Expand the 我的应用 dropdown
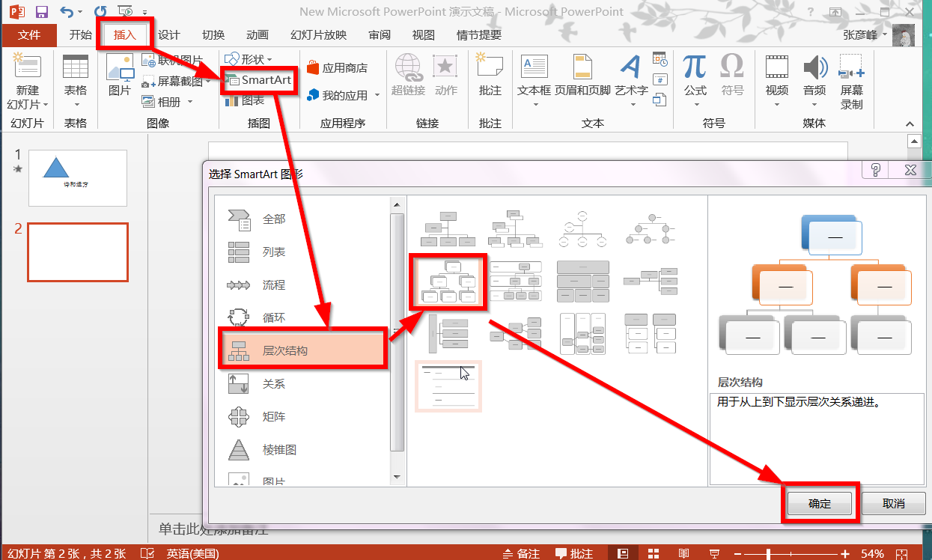The height and width of the screenshot is (560, 932). pyautogui.click(x=377, y=95)
